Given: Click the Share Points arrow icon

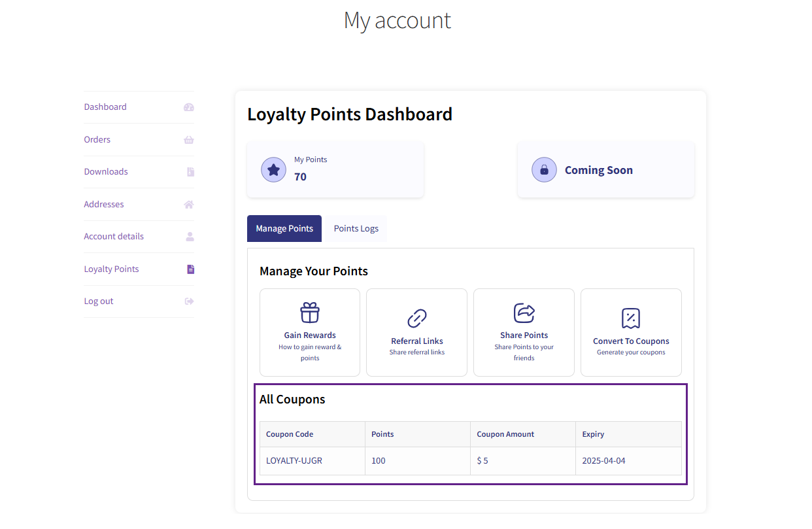Looking at the screenshot, I should 524,313.
